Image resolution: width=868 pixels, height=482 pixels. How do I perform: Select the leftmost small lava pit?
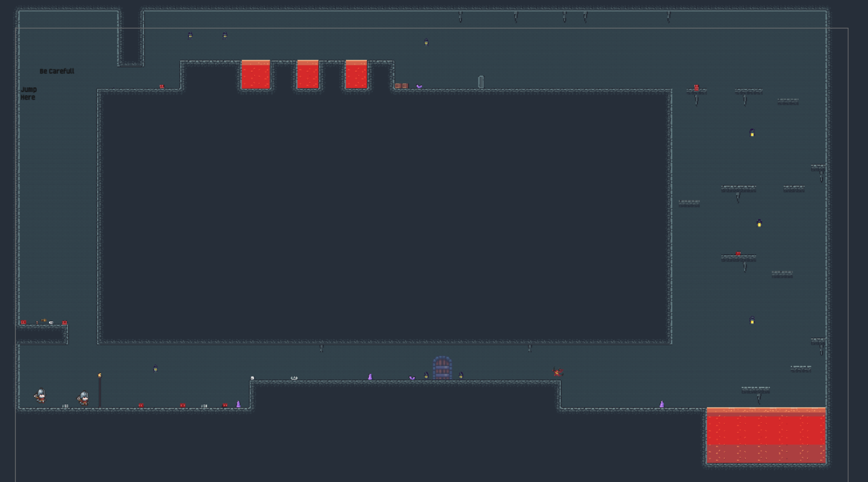[256, 74]
